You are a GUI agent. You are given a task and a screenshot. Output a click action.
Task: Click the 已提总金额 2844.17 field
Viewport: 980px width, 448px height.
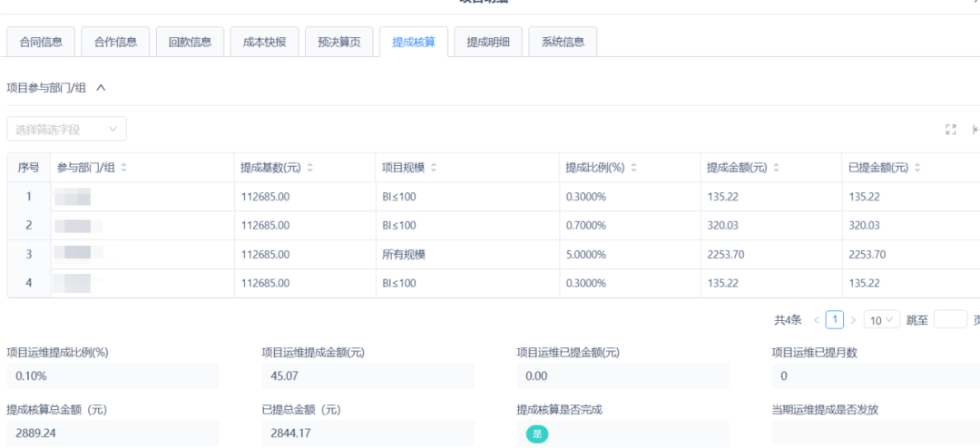tap(368, 433)
